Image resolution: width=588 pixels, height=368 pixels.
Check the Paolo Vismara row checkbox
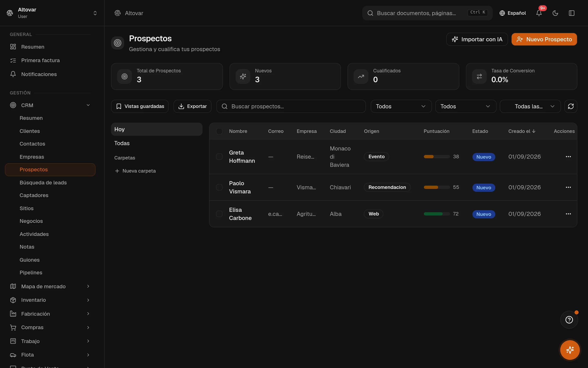(x=219, y=187)
